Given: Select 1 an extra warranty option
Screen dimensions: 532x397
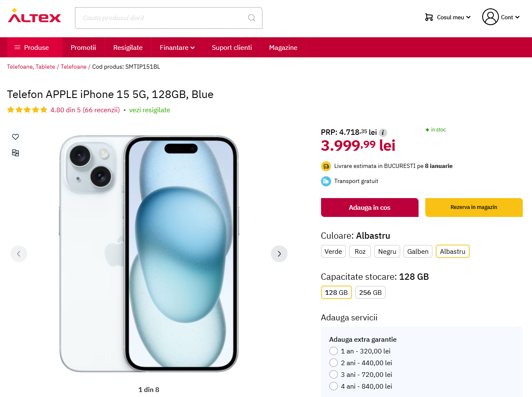Looking at the screenshot, I should pos(334,351).
